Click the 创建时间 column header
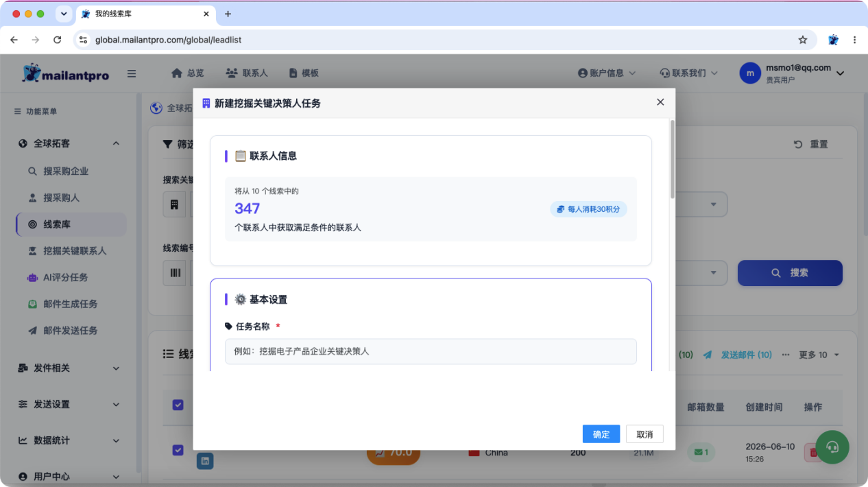 764,407
